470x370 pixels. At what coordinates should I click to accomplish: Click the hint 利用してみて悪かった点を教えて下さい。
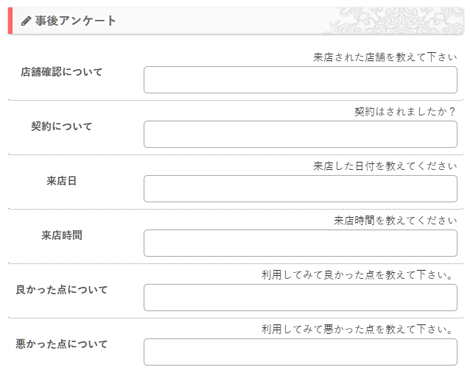tap(358, 329)
